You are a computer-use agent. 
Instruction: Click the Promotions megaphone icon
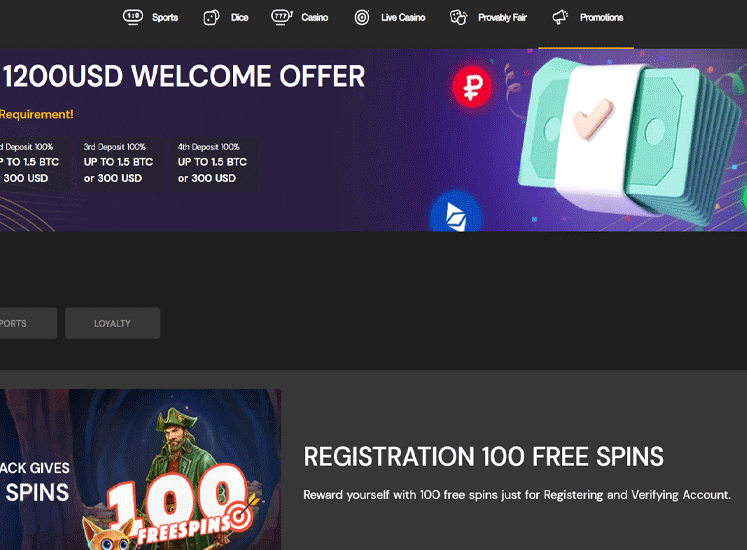560,18
